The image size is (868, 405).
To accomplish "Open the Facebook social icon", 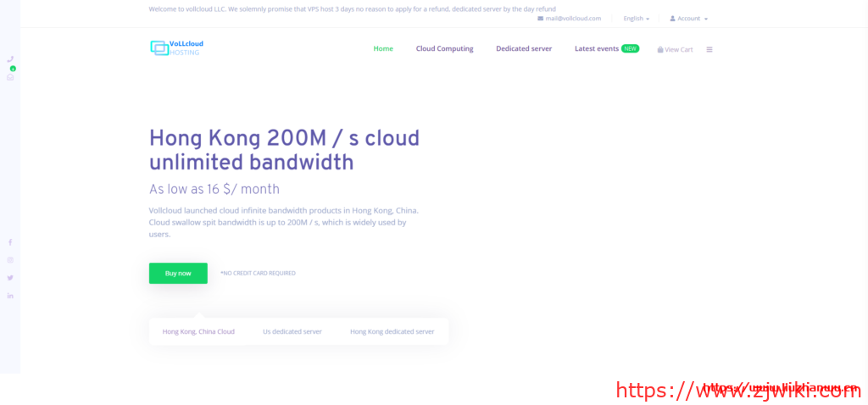I will (x=10, y=242).
